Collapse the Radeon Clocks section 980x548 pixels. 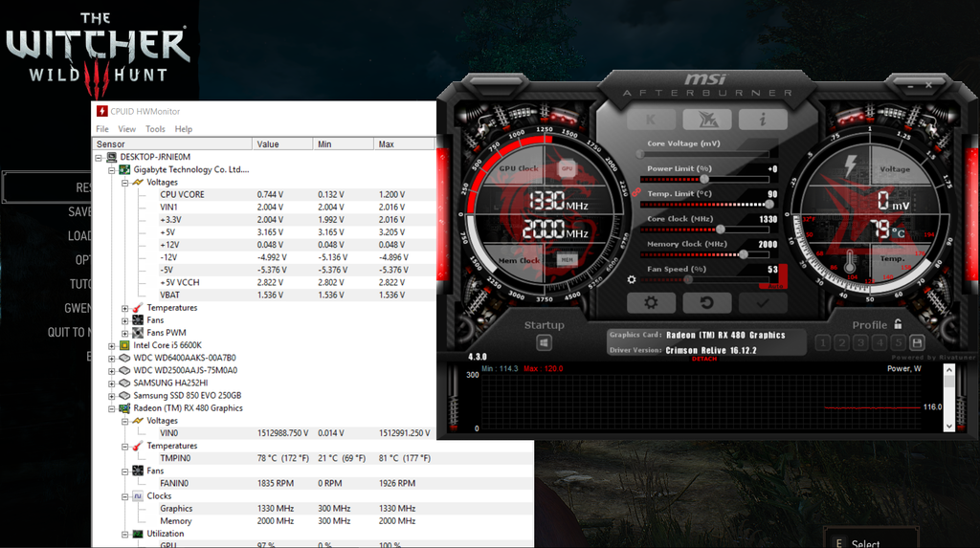tap(125, 496)
